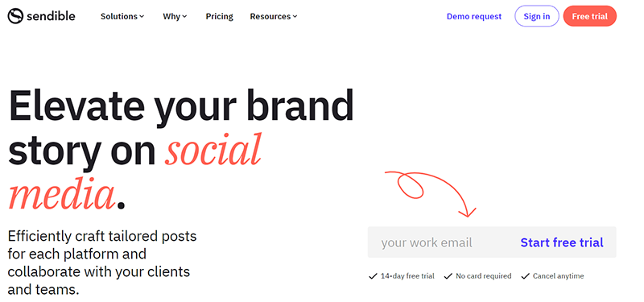Open the Pricing page

(x=219, y=16)
